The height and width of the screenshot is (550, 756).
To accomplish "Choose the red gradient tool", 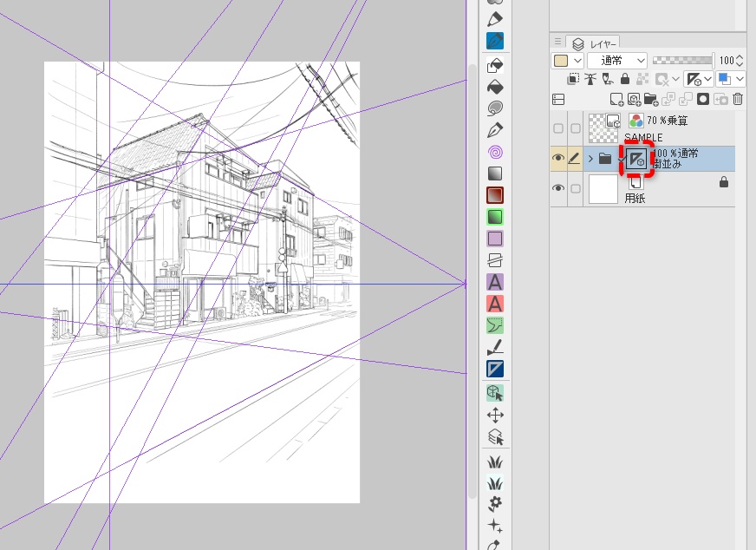I will [x=495, y=195].
